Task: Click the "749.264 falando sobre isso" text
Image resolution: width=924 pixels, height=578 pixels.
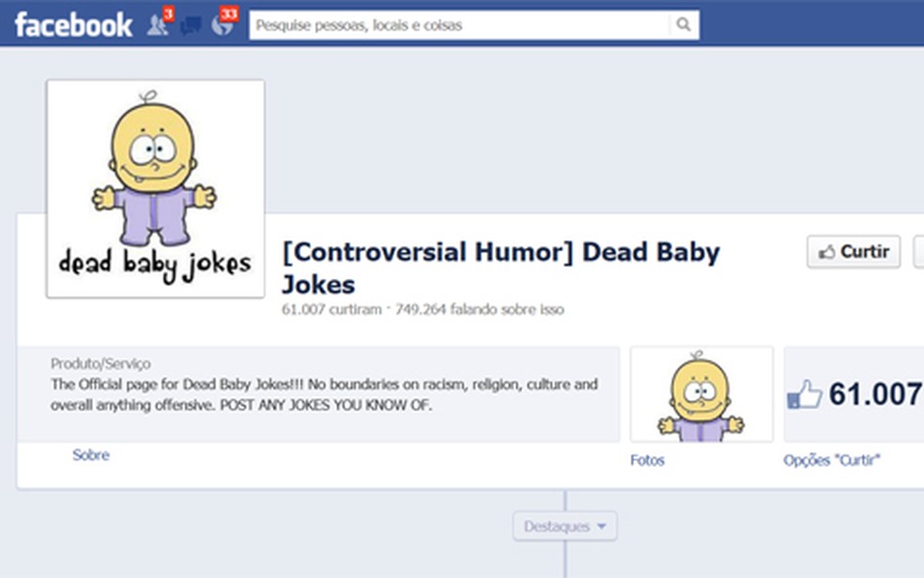Action: (479, 309)
